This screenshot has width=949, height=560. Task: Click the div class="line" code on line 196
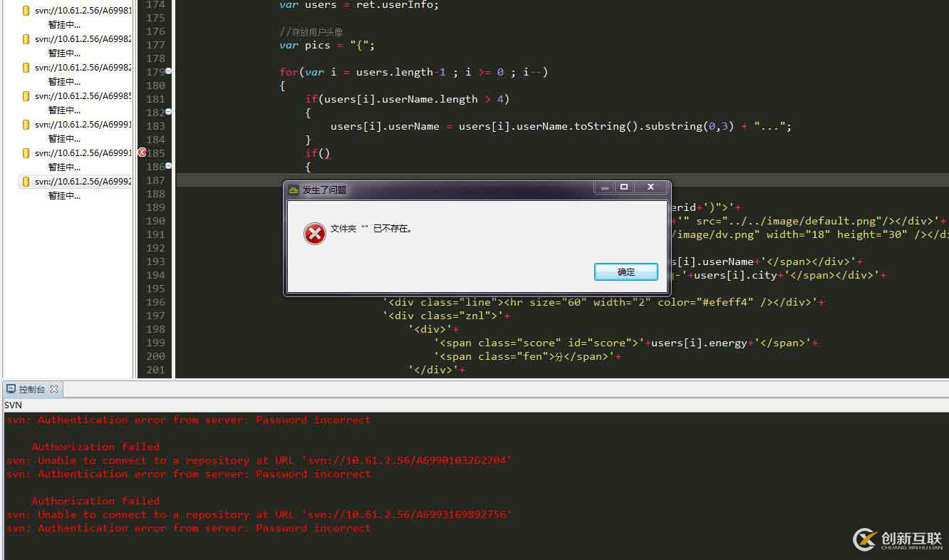[603, 302]
